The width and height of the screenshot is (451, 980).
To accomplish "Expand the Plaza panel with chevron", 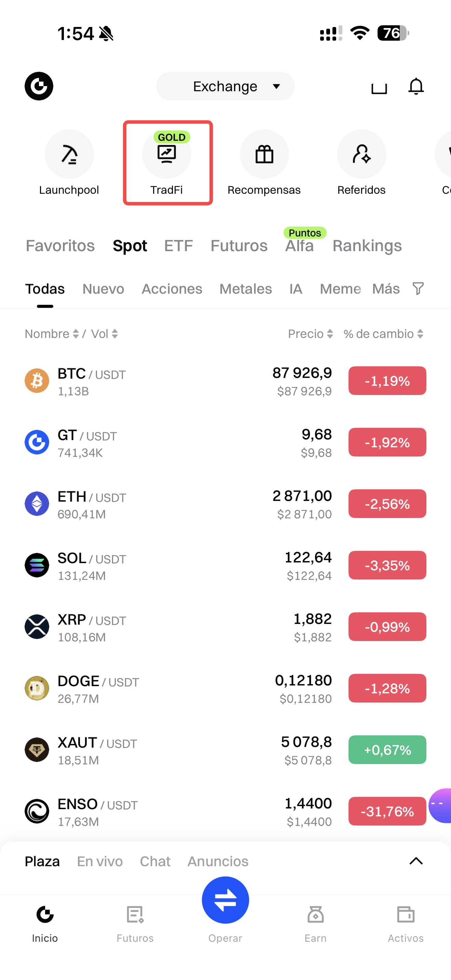I will pos(415,861).
